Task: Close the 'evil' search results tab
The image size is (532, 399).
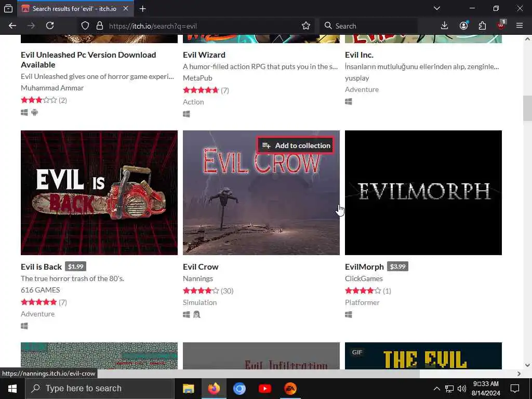Action: 126,8
